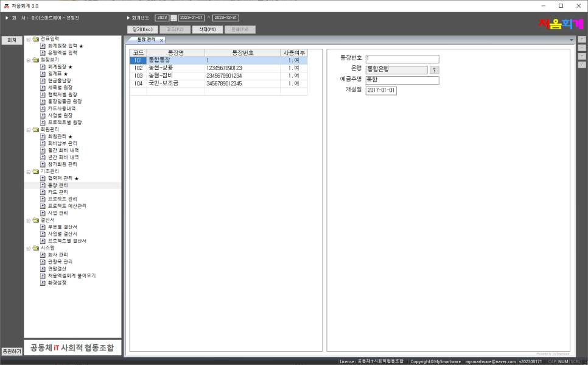Close the 통장 관리 tab
This screenshot has height=365, width=588.
pyautogui.click(x=162, y=40)
